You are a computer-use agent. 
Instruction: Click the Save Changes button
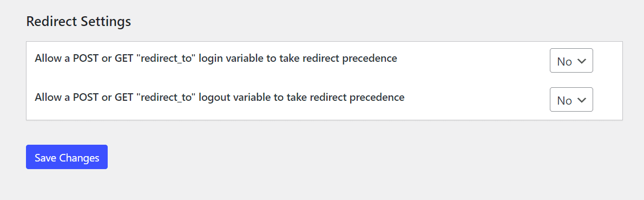[x=67, y=157]
